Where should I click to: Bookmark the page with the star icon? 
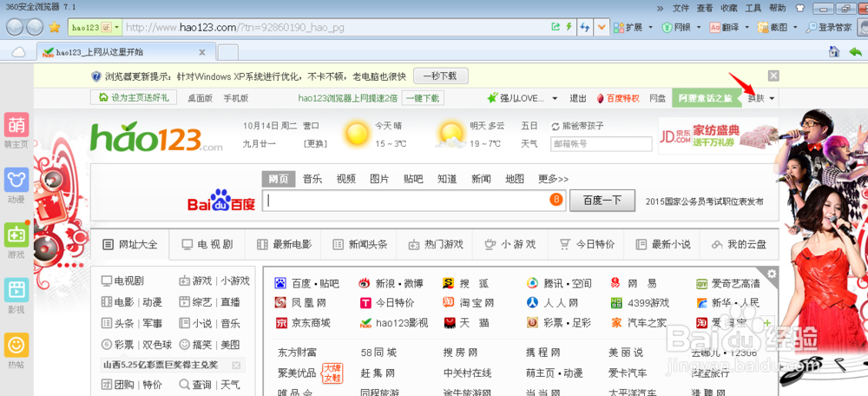(x=54, y=27)
